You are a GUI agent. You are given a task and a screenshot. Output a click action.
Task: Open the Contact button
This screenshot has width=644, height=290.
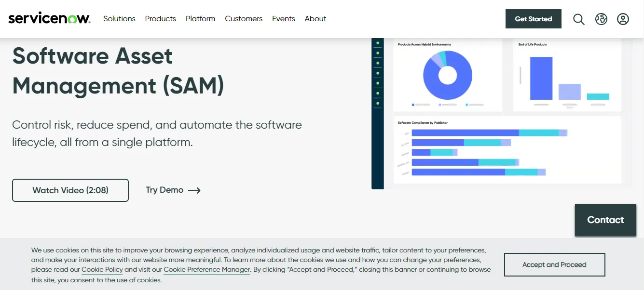click(x=605, y=220)
